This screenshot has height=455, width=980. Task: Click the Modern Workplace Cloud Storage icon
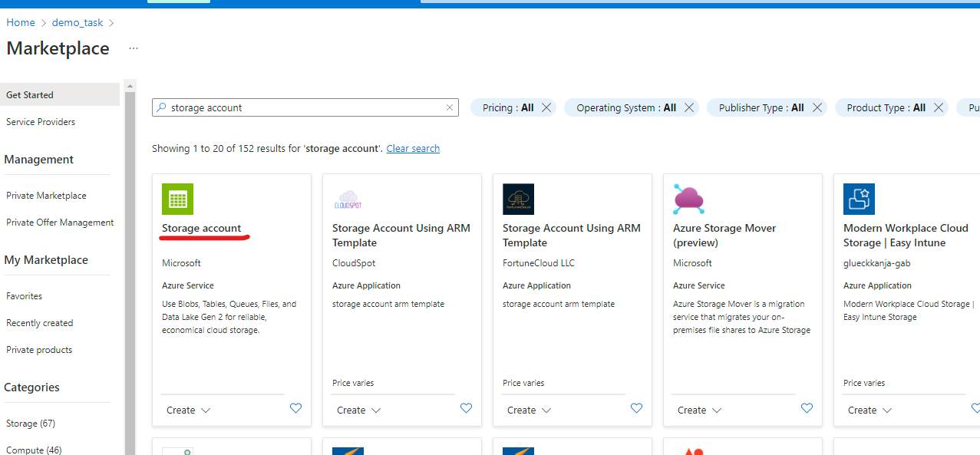pyautogui.click(x=859, y=199)
